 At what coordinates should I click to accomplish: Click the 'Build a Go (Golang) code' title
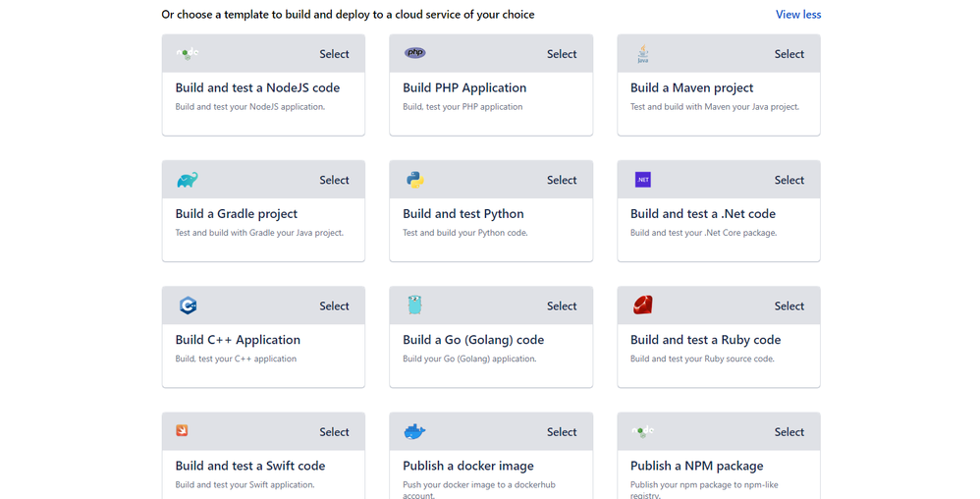click(x=473, y=340)
